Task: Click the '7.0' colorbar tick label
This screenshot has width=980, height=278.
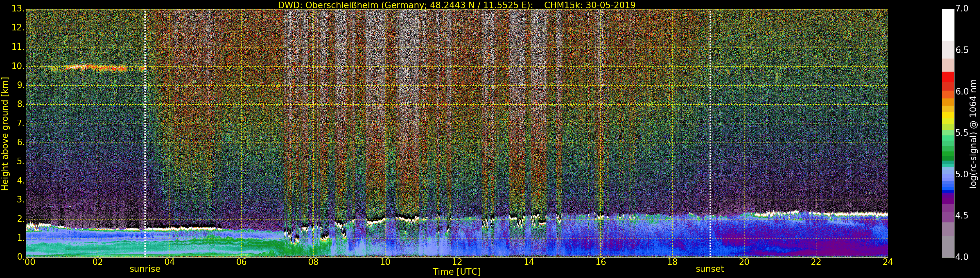Action: [962, 9]
